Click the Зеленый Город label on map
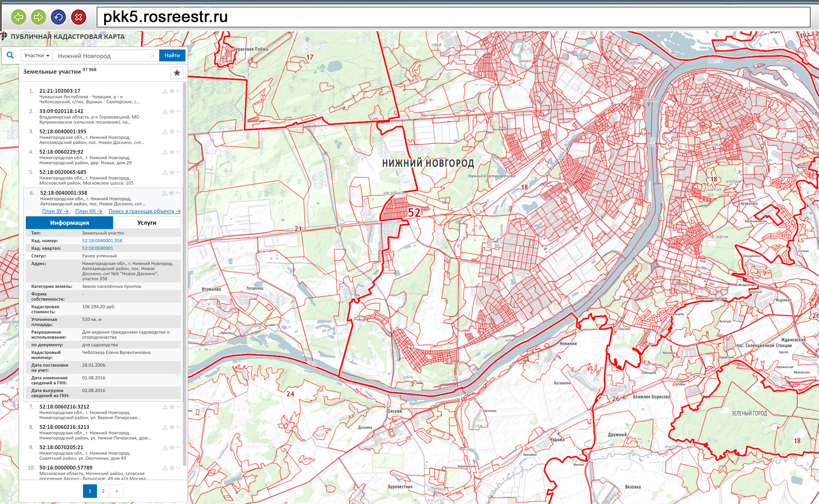This screenshot has width=819, height=504. pos(749,413)
